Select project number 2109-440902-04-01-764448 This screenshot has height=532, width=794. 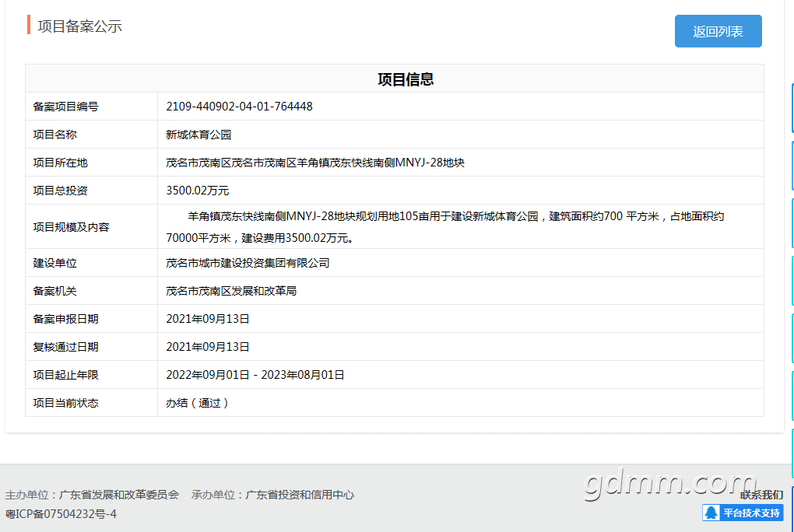pyautogui.click(x=239, y=107)
